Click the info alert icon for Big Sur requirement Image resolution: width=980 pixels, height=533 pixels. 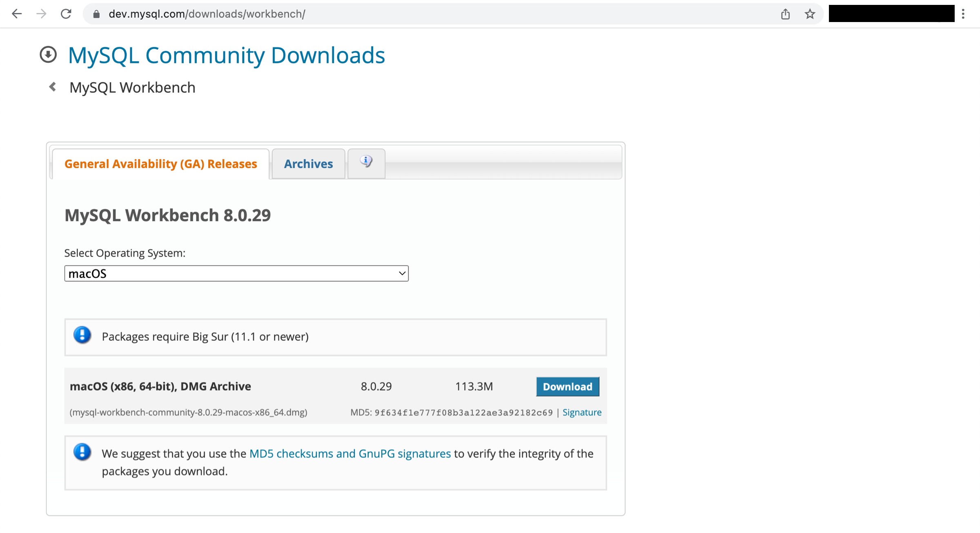pos(82,335)
